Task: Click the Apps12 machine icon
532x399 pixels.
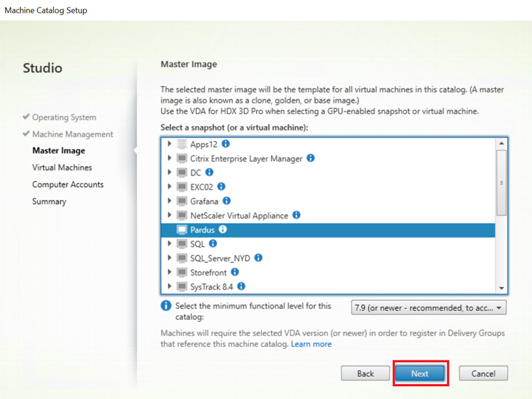Action: [182, 144]
